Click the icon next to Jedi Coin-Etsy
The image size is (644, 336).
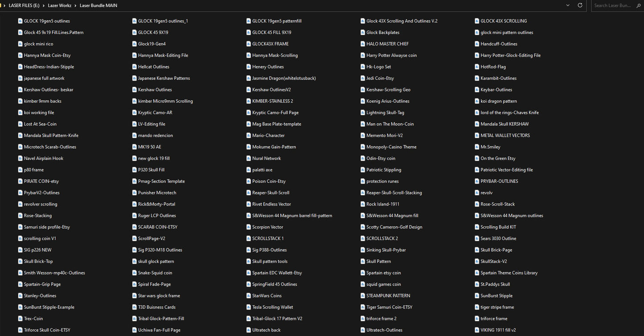click(x=363, y=78)
